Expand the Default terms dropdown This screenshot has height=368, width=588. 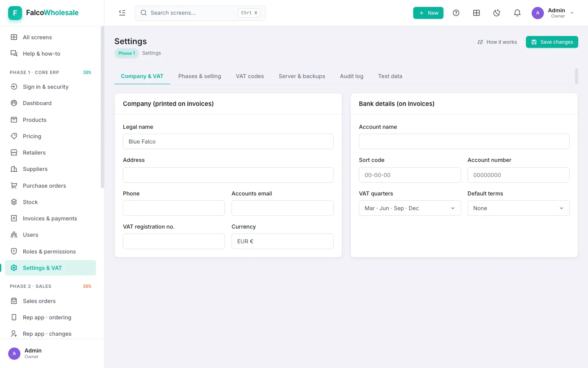click(518, 208)
